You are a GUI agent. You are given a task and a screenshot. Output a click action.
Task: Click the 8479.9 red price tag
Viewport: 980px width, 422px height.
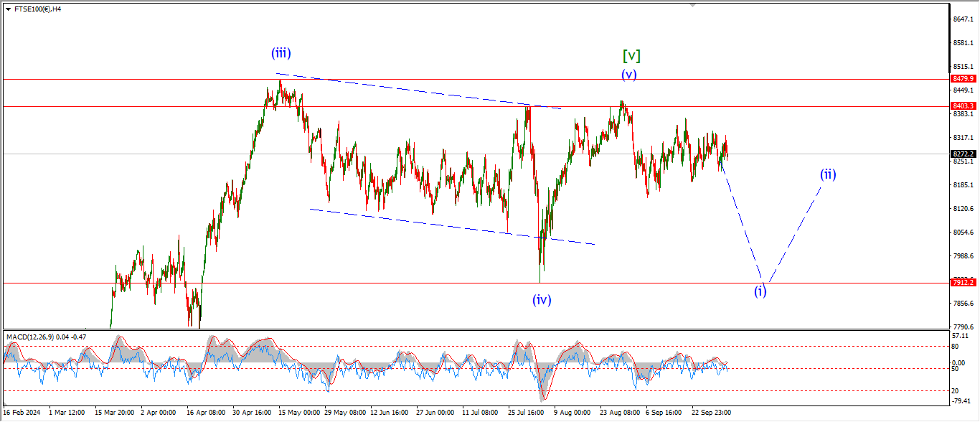(962, 79)
